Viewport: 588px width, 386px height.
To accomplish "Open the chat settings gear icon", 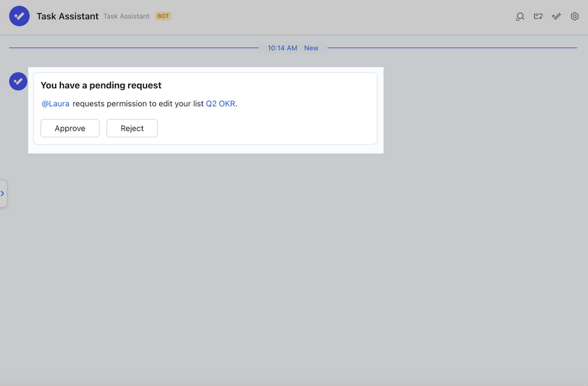I will [x=575, y=16].
